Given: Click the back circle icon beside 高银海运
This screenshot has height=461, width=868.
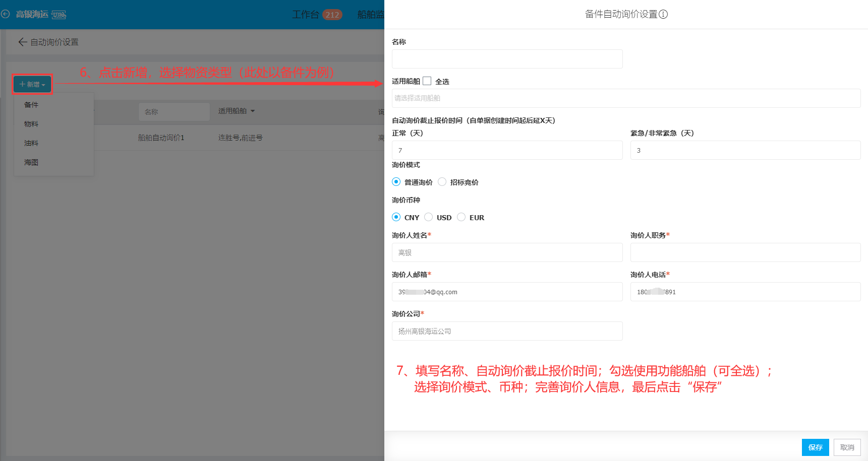Looking at the screenshot, I should [x=6, y=14].
